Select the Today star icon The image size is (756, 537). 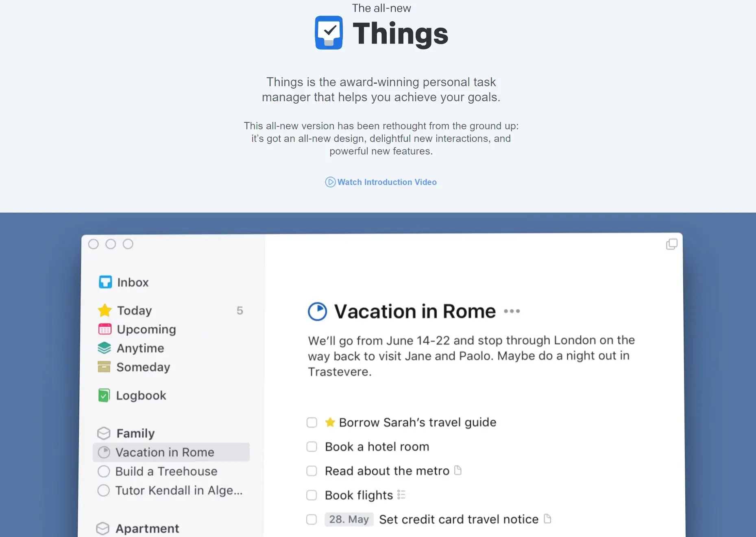[105, 310]
